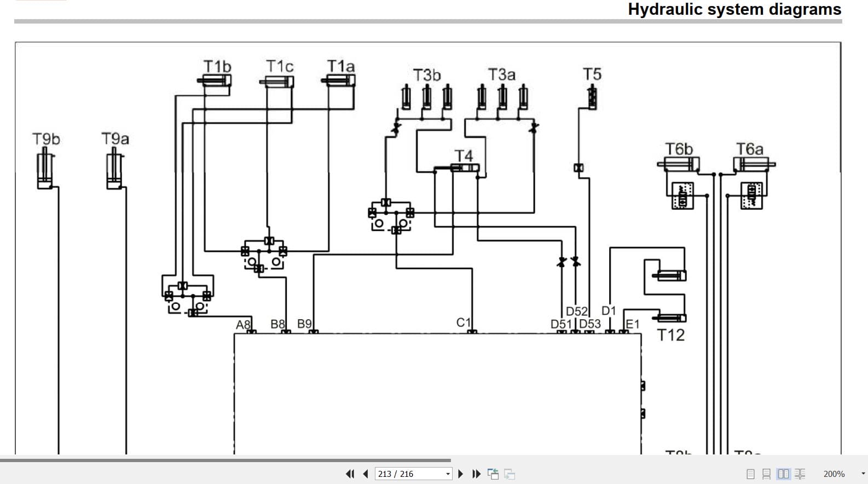
Task: Select continuous page scrolling mode
Action: pos(767,474)
